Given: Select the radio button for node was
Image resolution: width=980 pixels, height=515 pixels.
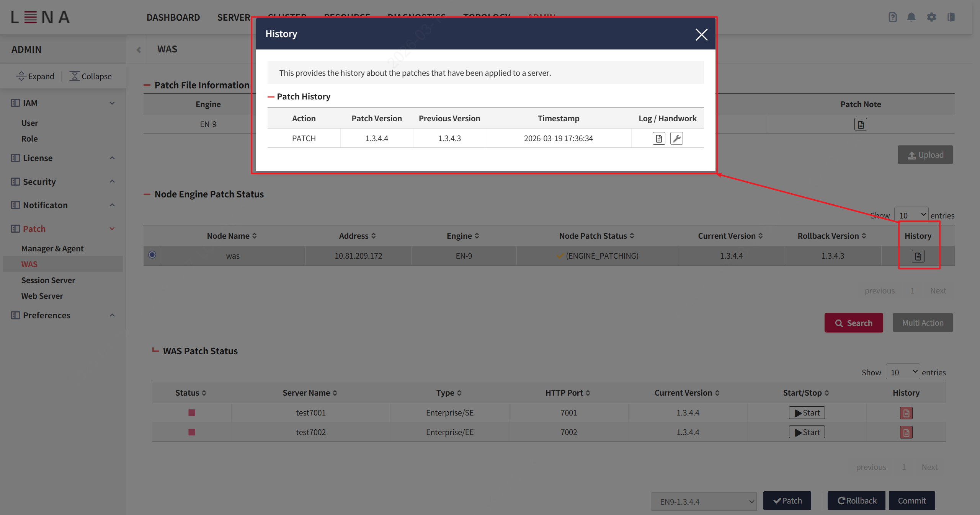Looking at the screenshot, I should point(152,255).
